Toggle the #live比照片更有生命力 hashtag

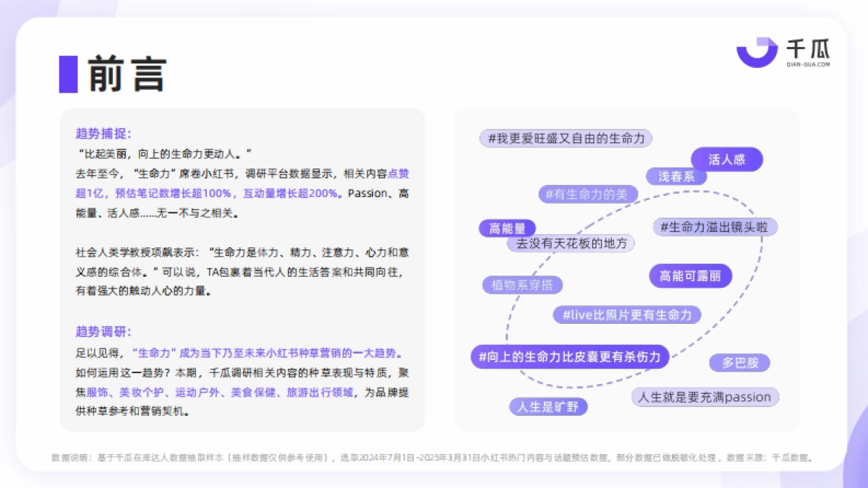626,314
